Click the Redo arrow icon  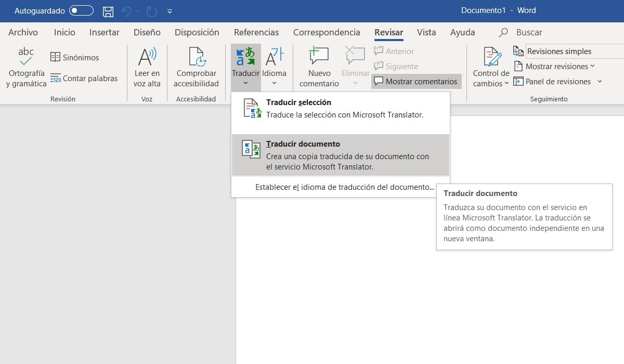(151, 11)
